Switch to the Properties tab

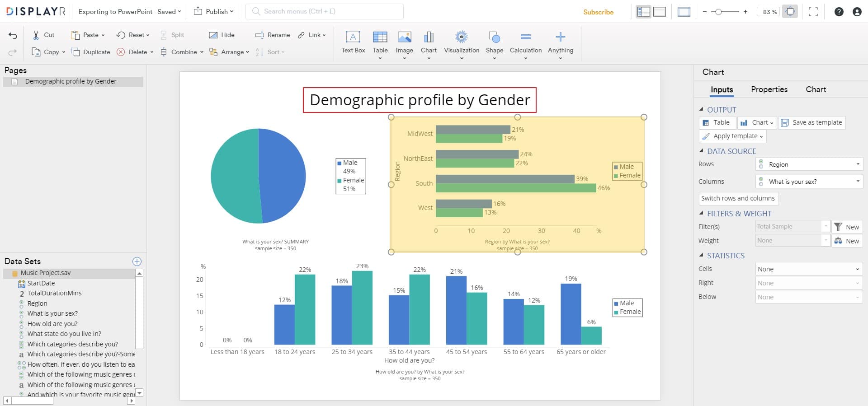[x=769, y=89]
